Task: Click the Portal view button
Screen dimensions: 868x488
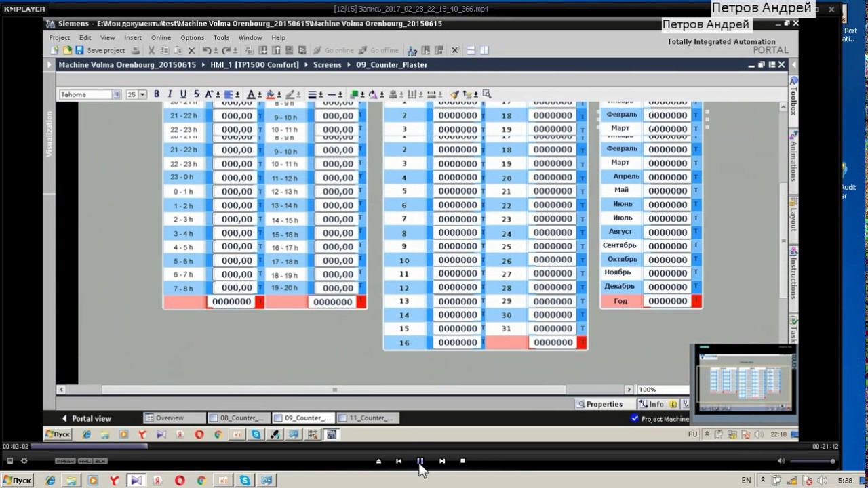Action: coord(86,418)
